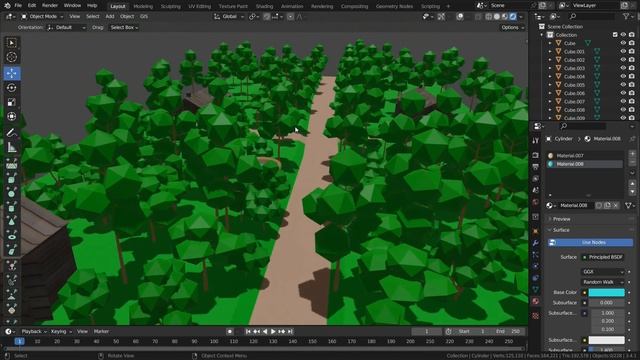
Task: Open Global transform orientation dropdown
Action: [229, 17]
